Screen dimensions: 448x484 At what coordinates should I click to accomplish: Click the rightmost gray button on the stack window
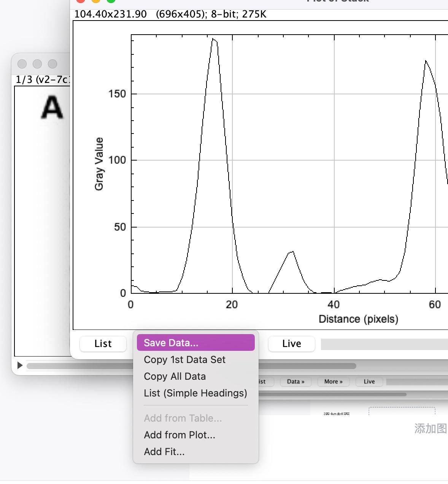coord(52,64)
